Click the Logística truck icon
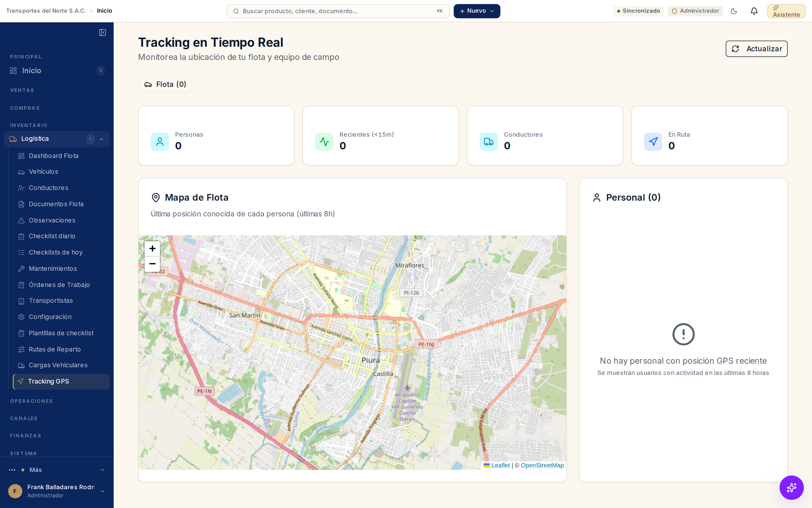812x508 pixels. point(13,139)
